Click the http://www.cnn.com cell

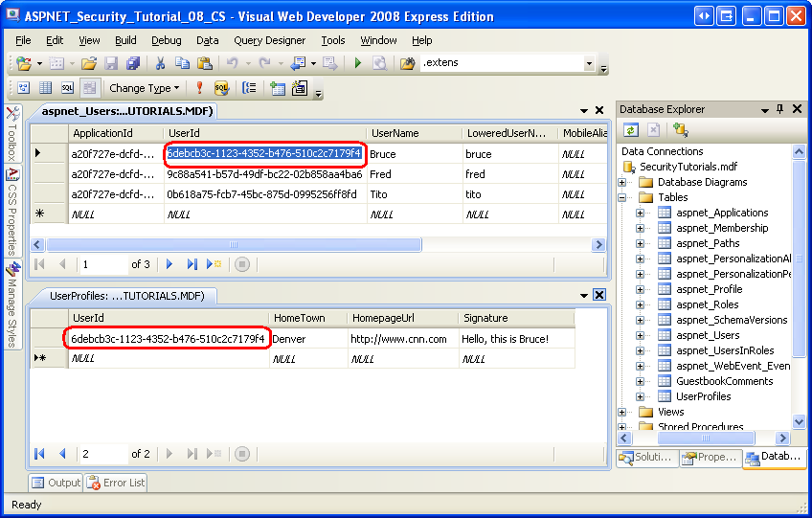pos(403,339)
